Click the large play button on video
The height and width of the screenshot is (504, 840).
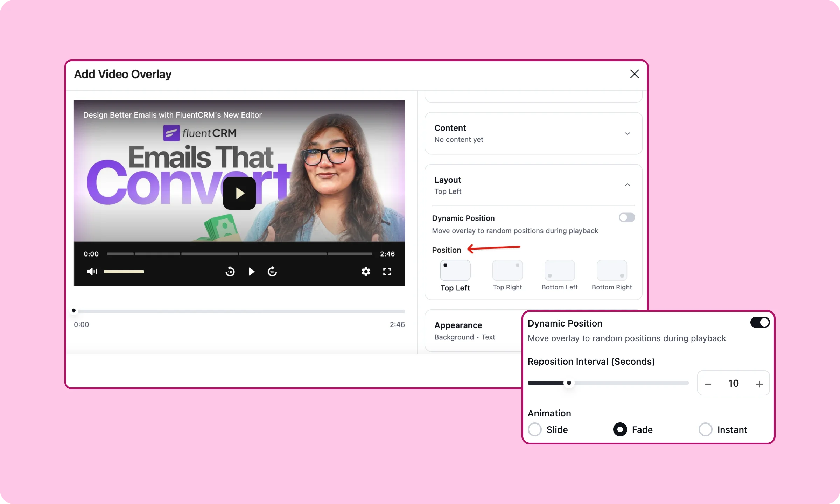click(239, 193)
